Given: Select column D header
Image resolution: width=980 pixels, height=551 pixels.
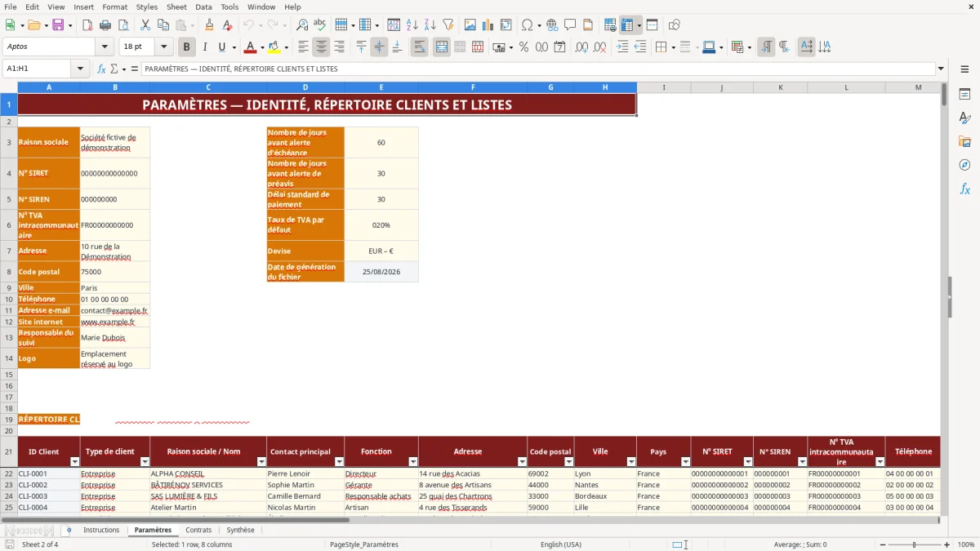Looking at the screenshot, I should click(305, 87).
